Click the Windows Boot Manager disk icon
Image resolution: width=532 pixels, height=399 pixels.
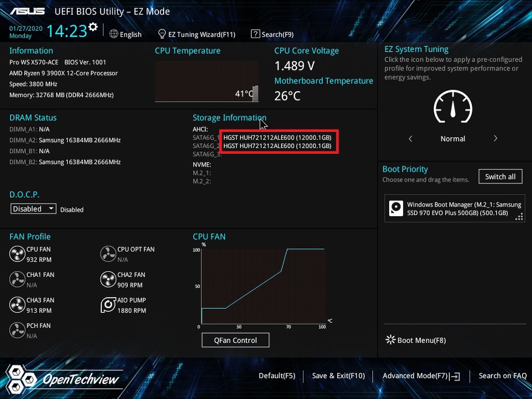coord(396,209)
